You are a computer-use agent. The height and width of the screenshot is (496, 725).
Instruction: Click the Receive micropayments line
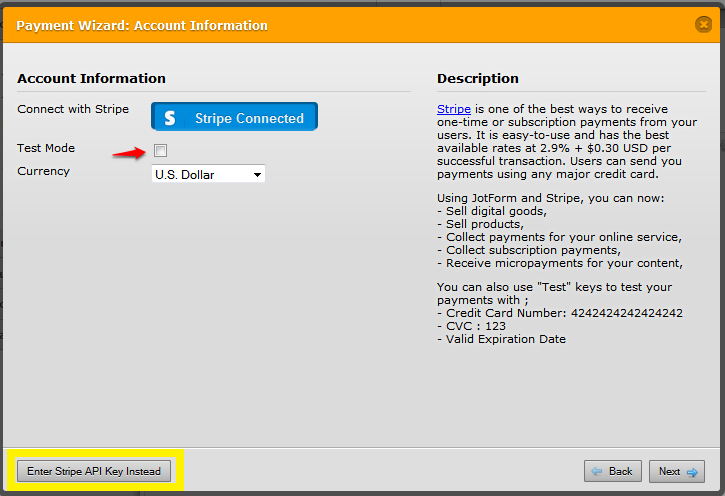coord(560,263)
